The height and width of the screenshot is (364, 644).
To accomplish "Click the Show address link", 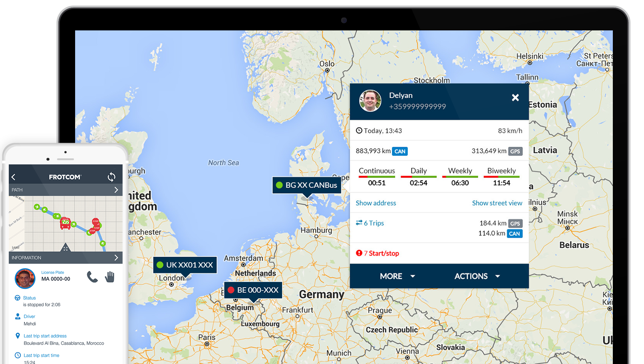I will (x=376, y=203).
